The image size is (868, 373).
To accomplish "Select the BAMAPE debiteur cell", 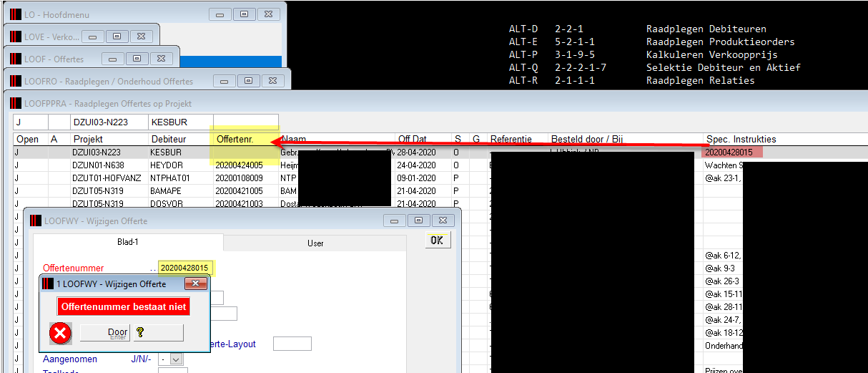I will pyautogui.click(x=180, y=191).
